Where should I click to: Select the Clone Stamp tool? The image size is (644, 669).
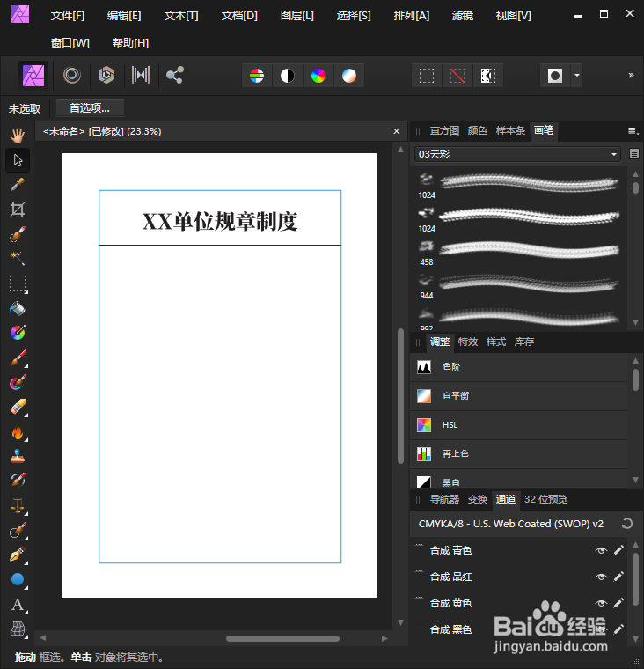point(18,456)
